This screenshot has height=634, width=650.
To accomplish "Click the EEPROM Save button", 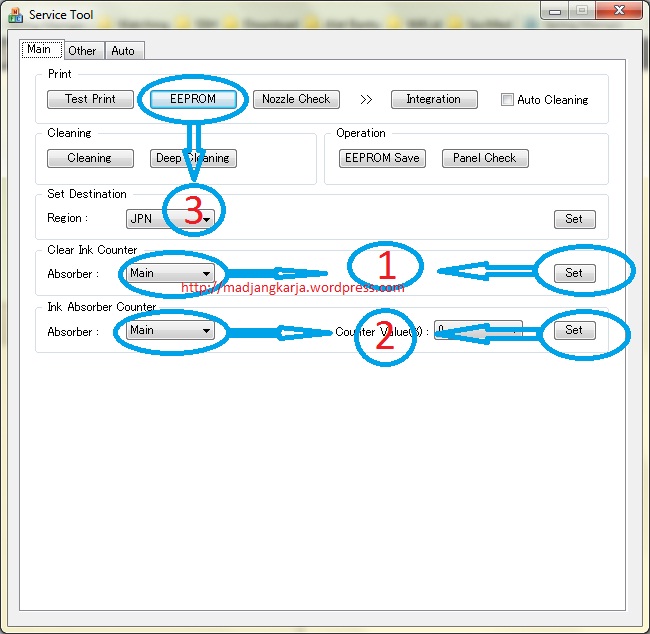I will 382,158.
